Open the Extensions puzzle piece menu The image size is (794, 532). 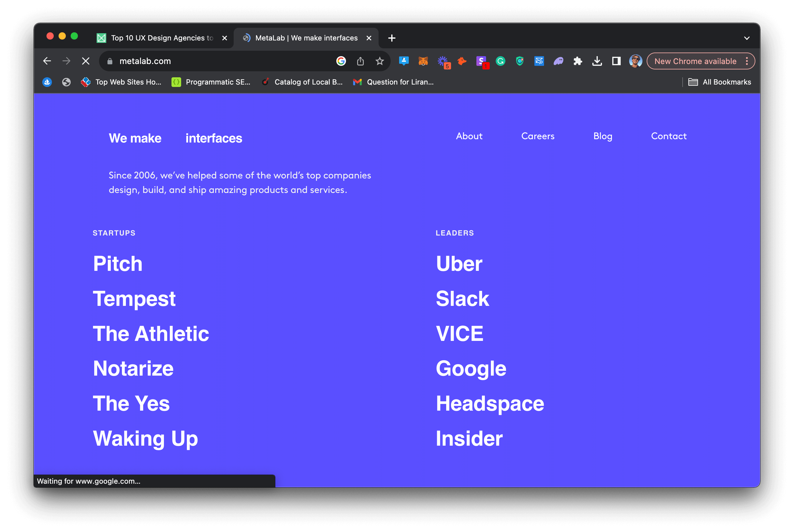pyautogui.click(x=578, y=61)
